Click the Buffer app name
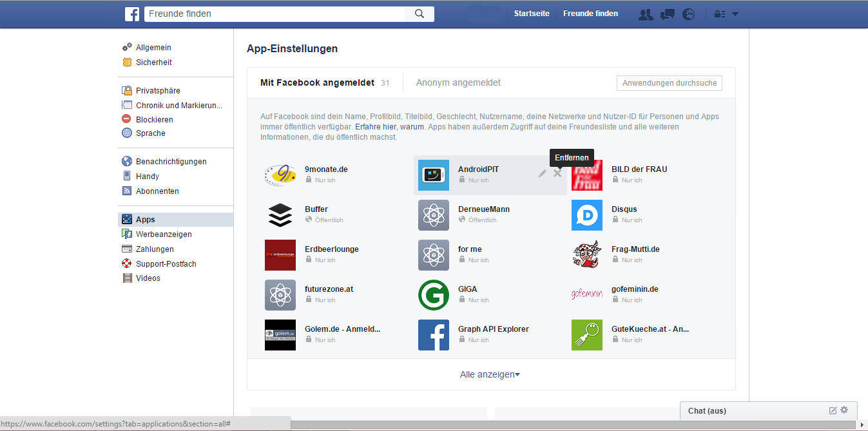The height and width of the screenshot is (431, 868). (316, 209)
